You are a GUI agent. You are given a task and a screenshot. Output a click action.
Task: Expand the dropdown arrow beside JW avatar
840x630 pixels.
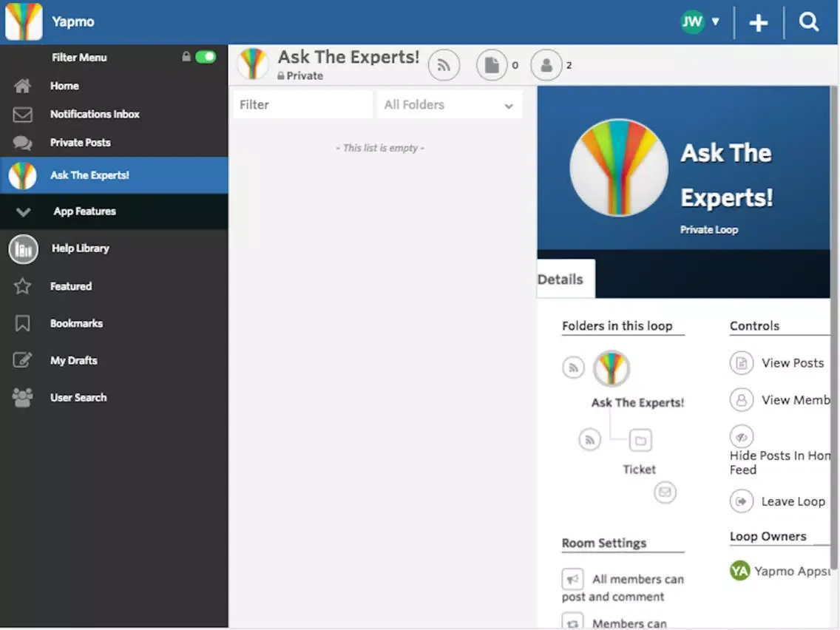[x=715, y=22]
